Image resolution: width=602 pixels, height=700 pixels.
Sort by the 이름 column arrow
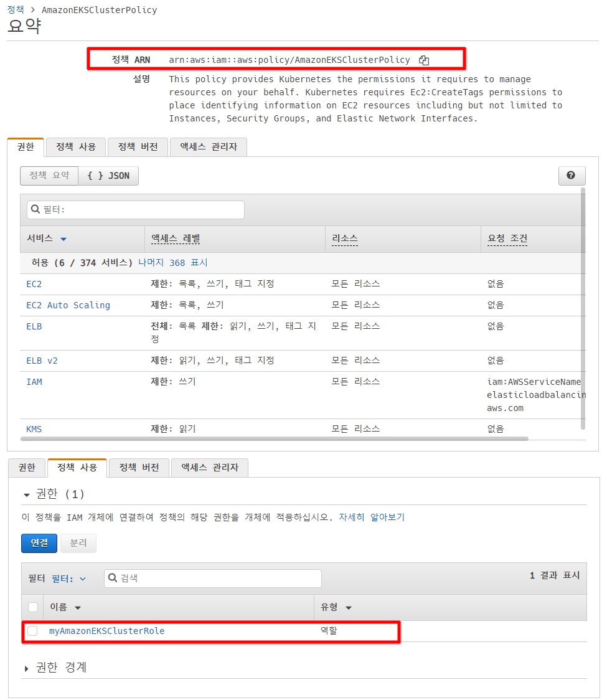(x=78, y=608)
